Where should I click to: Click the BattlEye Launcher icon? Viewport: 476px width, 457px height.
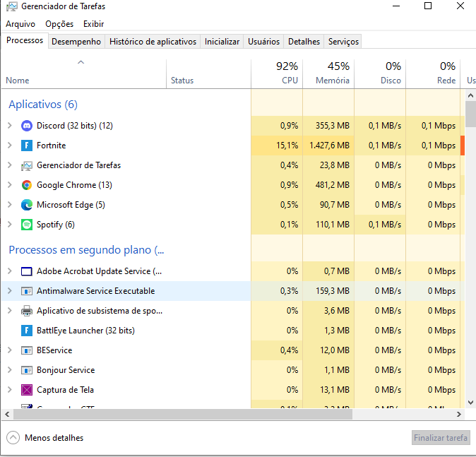pos(27,331)
